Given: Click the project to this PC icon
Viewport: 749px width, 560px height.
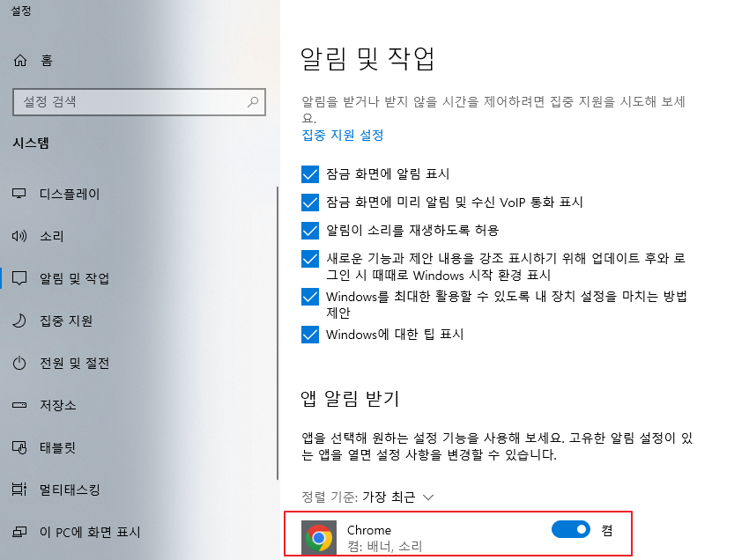Looking at the screenshot, I should click(19, 532).
